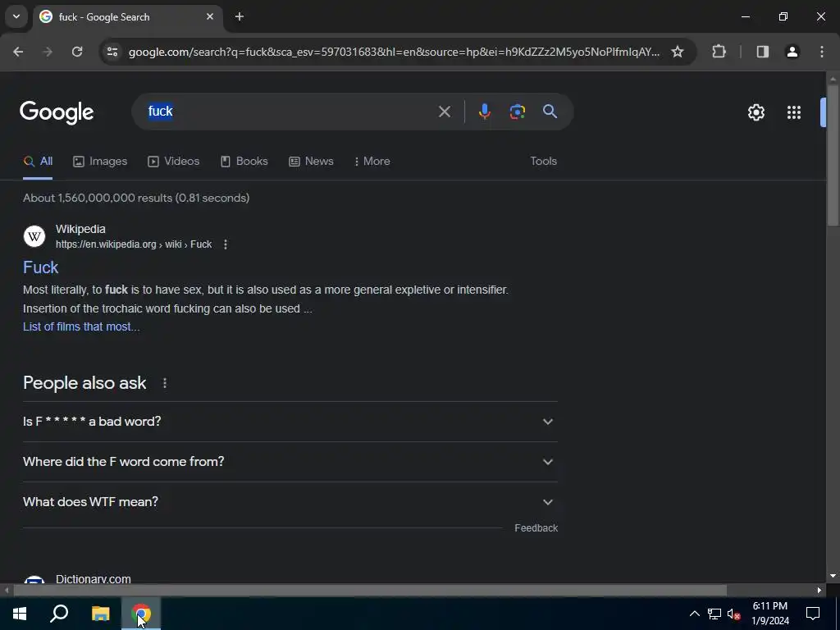This screenshot has height=630, width=840.
Task: Click the Feedback link
Action: coord(536,528)
